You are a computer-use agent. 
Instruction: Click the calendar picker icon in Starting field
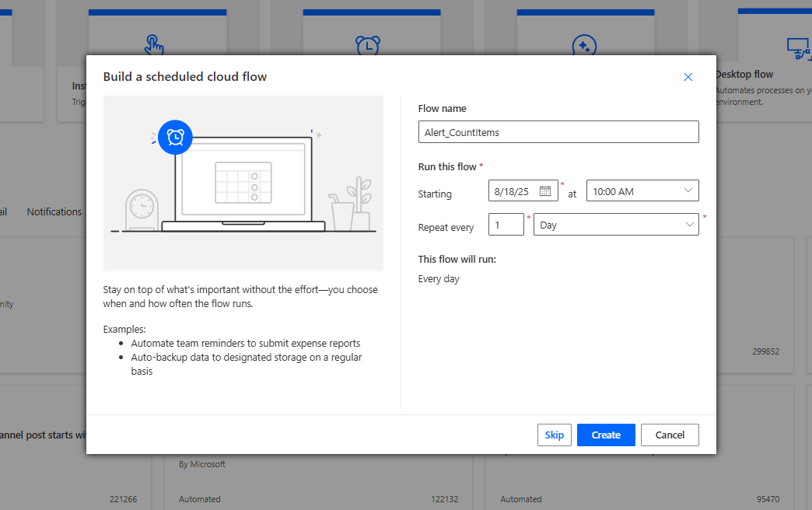[x=545, y=190]
